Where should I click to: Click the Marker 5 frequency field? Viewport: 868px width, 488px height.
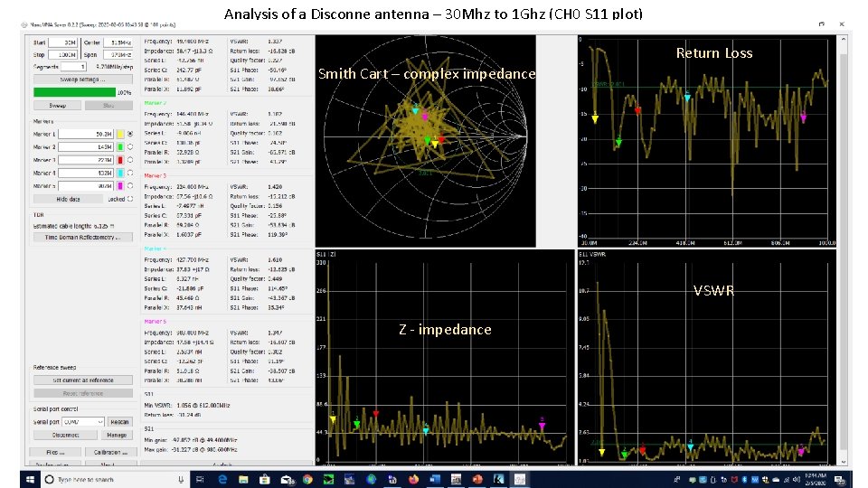[87, 186]
